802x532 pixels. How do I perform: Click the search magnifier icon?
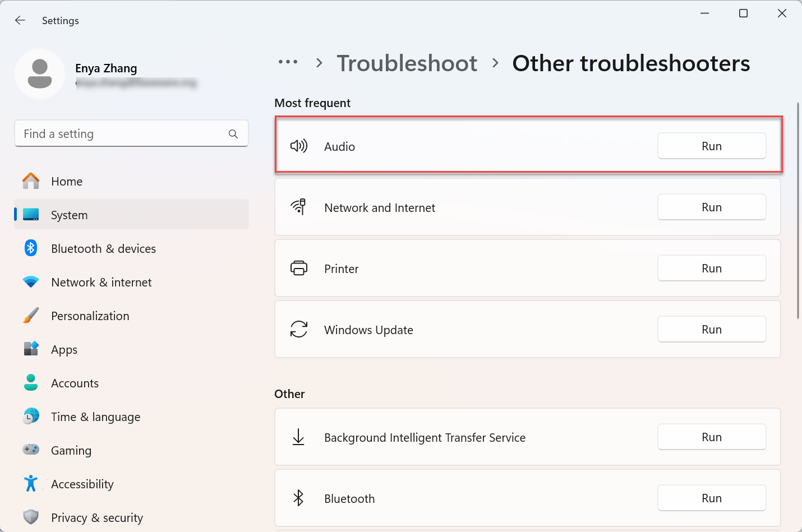pos(233,134)
